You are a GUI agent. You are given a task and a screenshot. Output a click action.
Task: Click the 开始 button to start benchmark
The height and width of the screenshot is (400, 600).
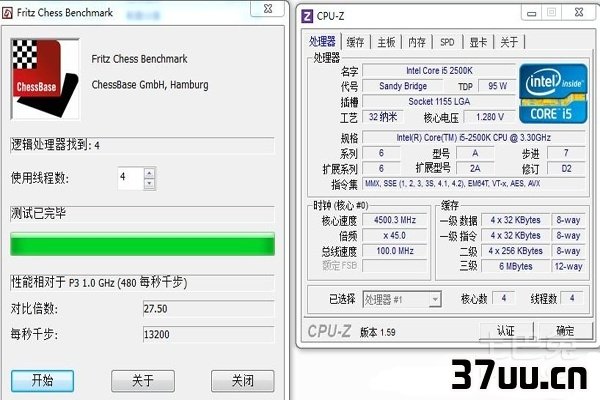42,380
